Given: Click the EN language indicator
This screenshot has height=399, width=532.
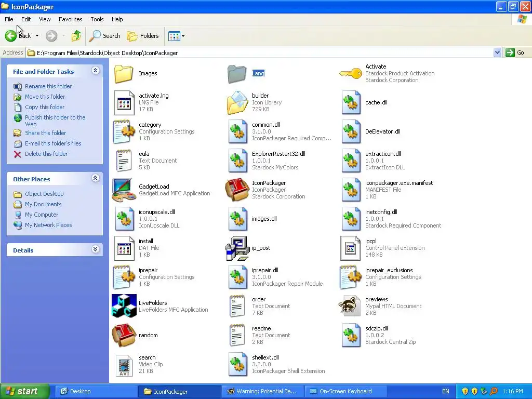Looking at the screenshot, I should coord(445,391).
